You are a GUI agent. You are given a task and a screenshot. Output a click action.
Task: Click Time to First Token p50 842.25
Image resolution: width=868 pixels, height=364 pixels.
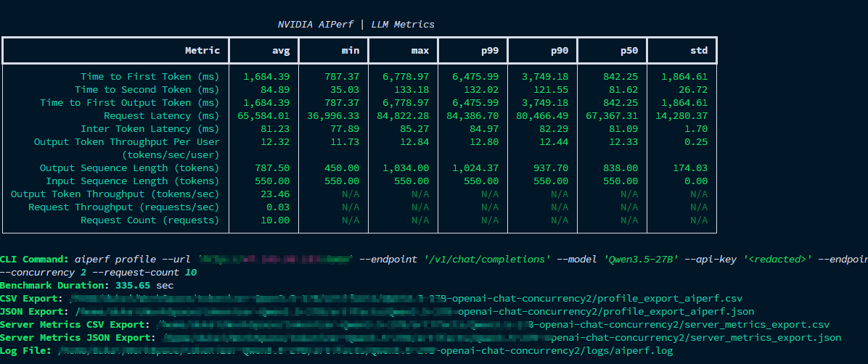(x=621, y=76)
